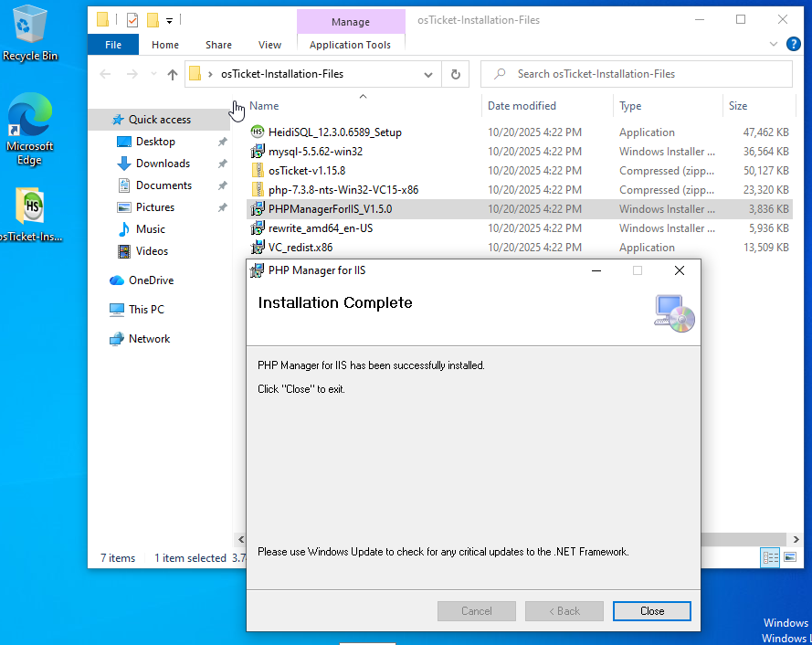
Task: Unpin Pictures from Quick access
Action: (223, 207)
